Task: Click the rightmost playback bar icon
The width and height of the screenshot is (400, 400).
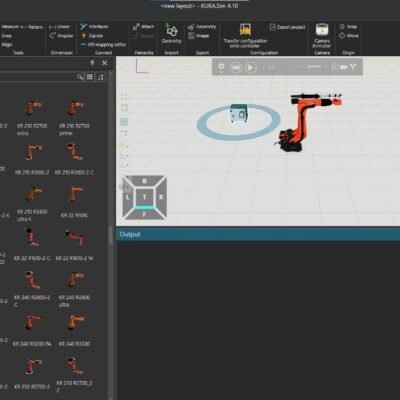Action: click(x=353, y=67)
